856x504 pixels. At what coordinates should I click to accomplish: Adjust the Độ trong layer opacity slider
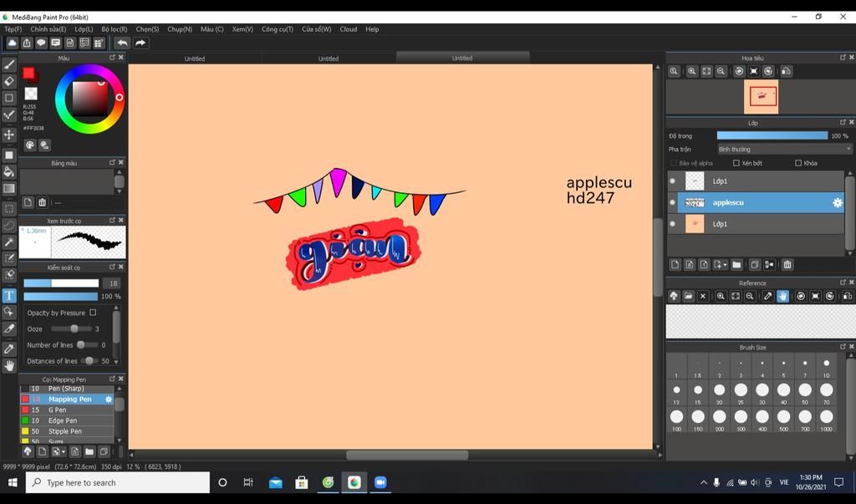click(x=772, y=136)
